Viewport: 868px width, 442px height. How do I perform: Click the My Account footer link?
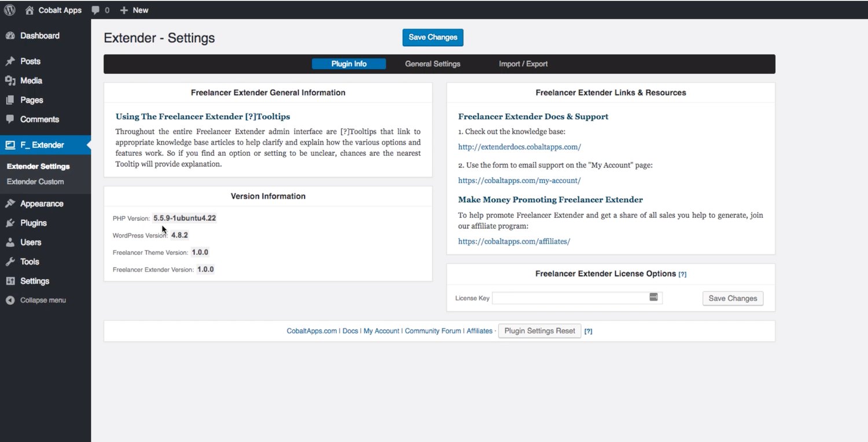click(381, 331)
